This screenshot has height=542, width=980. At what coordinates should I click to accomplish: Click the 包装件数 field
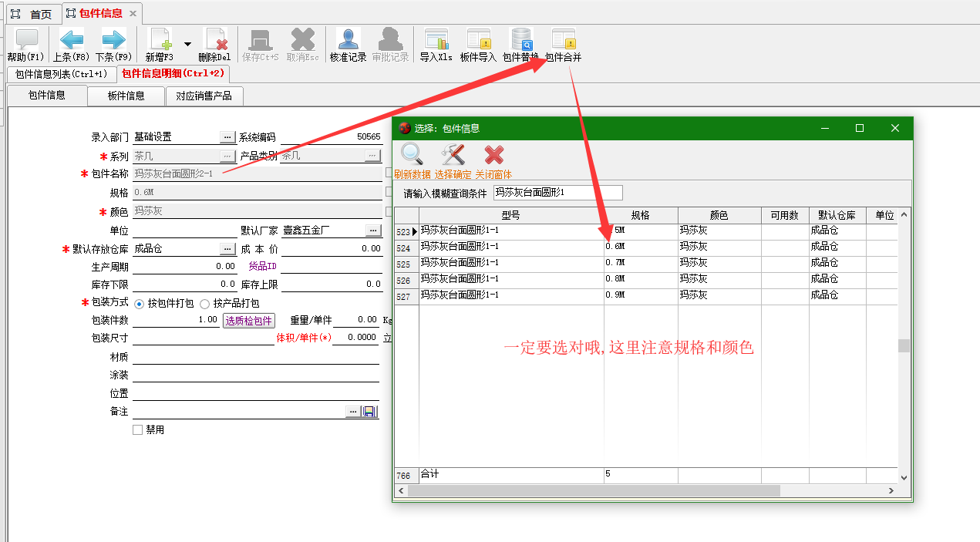pos(177,320)
